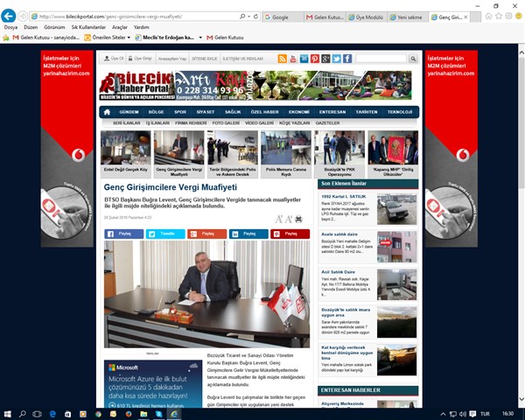Expand the Meclis'te Erdoğan feed dropdown arrow
Screen dimensions: 525x420
coord(200,38)
